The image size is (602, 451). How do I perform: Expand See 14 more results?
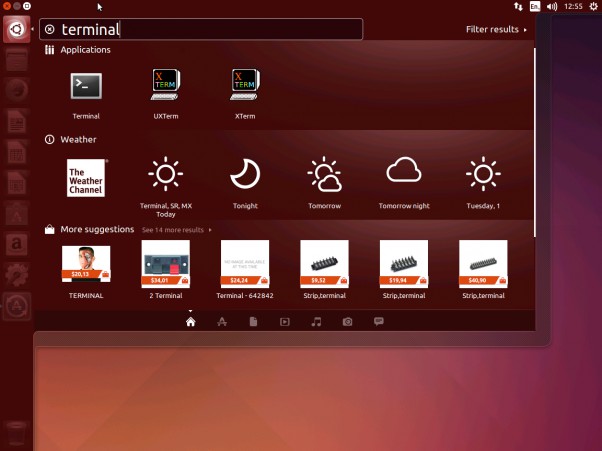click(177, 230)
